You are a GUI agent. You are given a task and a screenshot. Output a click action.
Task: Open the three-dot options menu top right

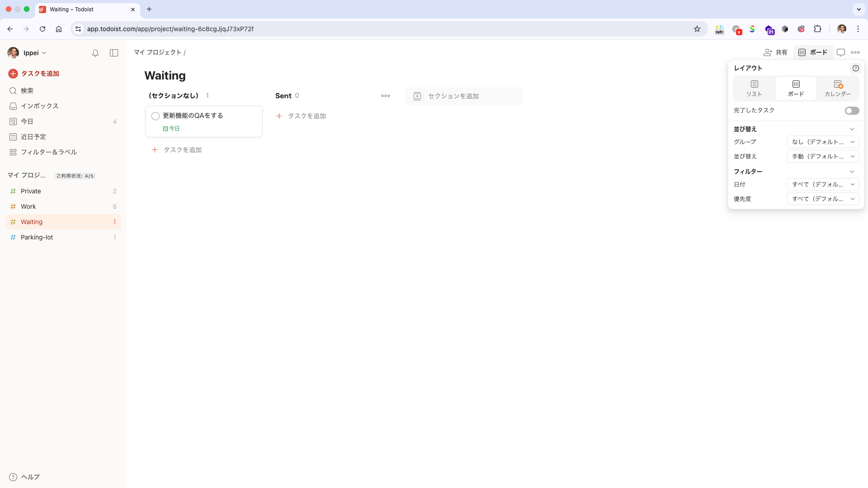coord(856,52)
